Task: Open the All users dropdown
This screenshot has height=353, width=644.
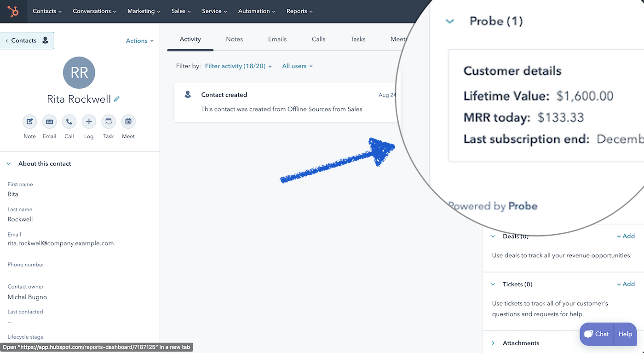Action: click(x=297, y=66)
